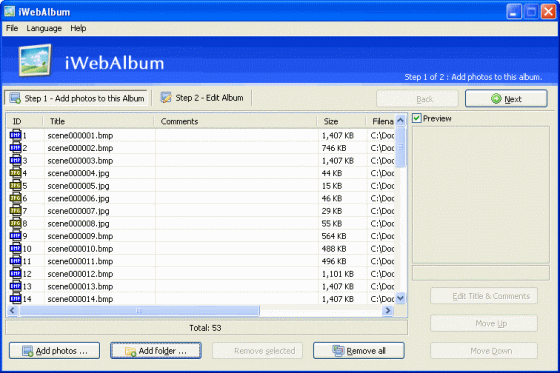Sort list by the Comments column header
The width and height of the screenshot is (560, 373).
pyautogui.click(x=236, y=121)
